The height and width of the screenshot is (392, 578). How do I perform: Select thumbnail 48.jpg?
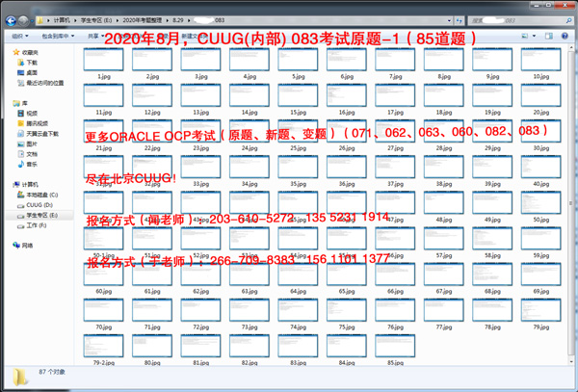(x=444, y=202)
